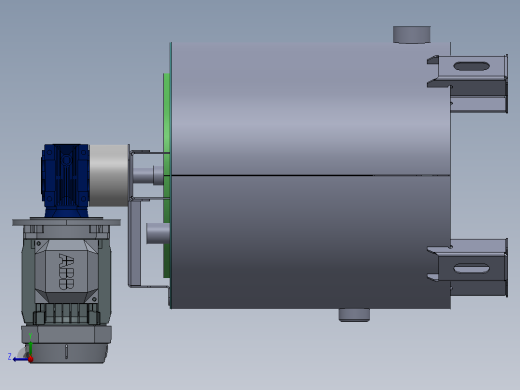Image resolution: width=520 pixels, height=390 pixels.
Task: Select the motor cooling fins below the ABB logo
Action: [x=67, y=314]
